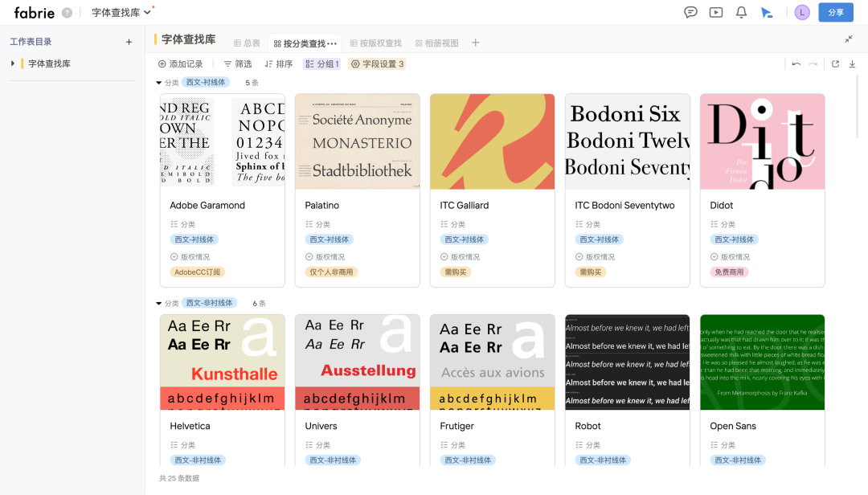Select 字体查找库 in the sidebar
Screen dimensions: 868x495
49,63
